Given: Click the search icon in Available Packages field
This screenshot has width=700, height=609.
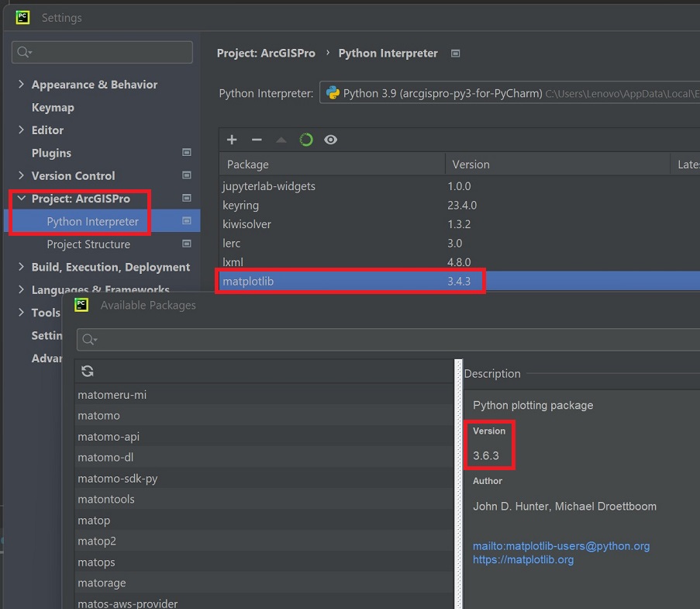Looking at the screenshot, I should [x=90, y=340].
